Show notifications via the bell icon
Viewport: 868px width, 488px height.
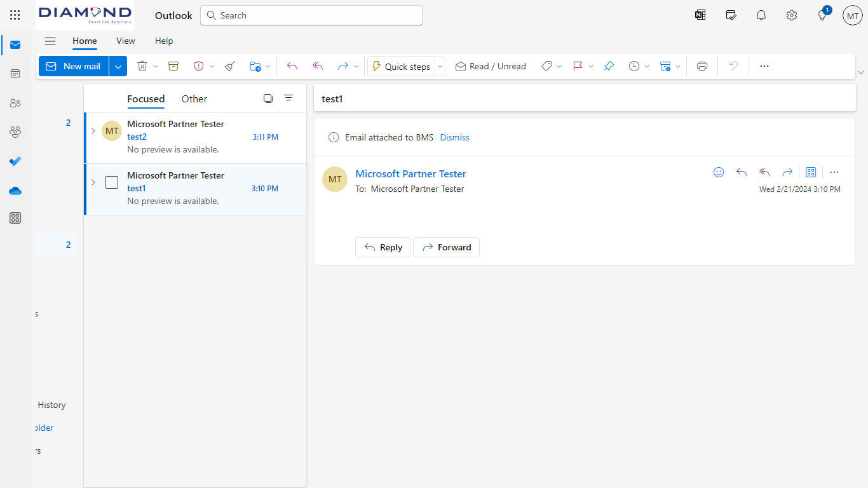point(761,15)
